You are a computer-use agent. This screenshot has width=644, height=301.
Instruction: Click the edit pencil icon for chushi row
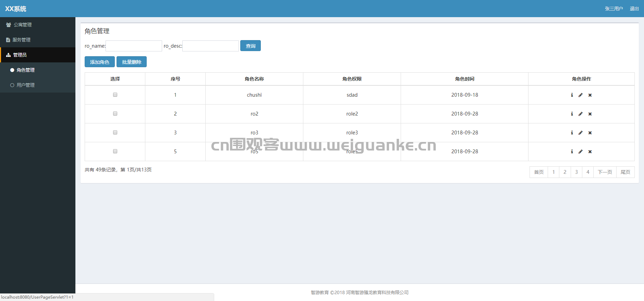click(x=581, y=95)
